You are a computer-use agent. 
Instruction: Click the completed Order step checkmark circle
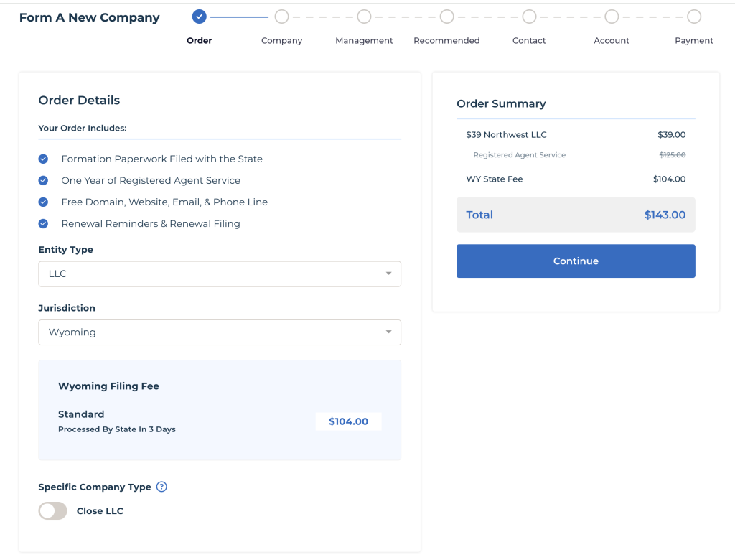click(x=200, y=17)
